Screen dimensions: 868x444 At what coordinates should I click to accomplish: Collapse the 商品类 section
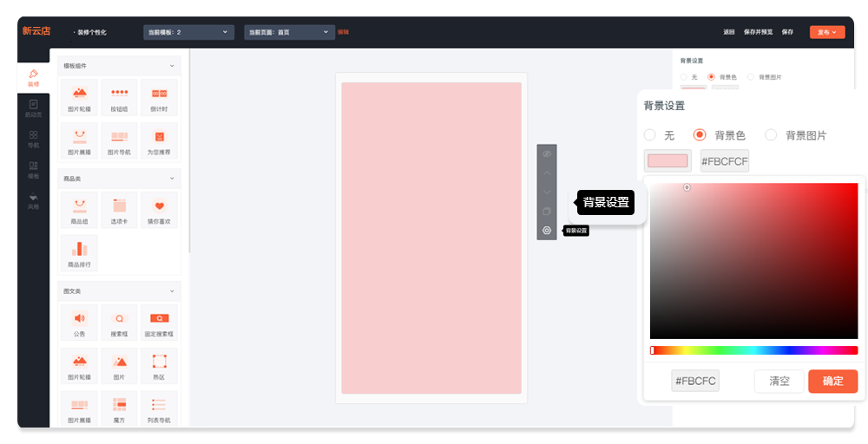(x=172, y=179)
